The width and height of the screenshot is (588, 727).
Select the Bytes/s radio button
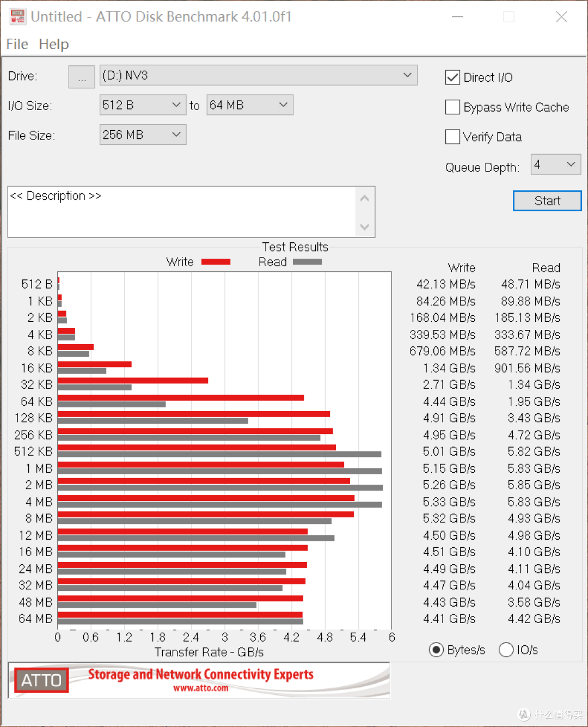(437, 650)
